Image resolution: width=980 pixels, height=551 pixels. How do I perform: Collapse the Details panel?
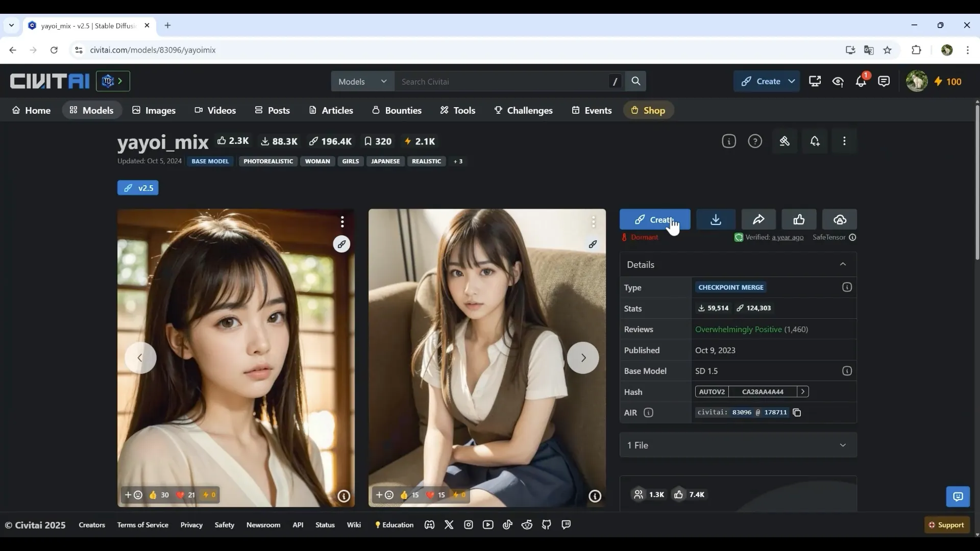(843, 264)
